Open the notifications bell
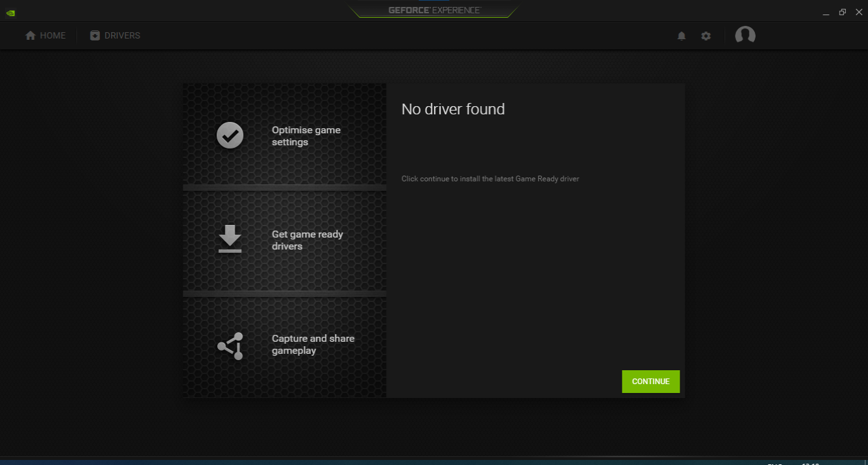868x465 pixels. click(682, 36)
